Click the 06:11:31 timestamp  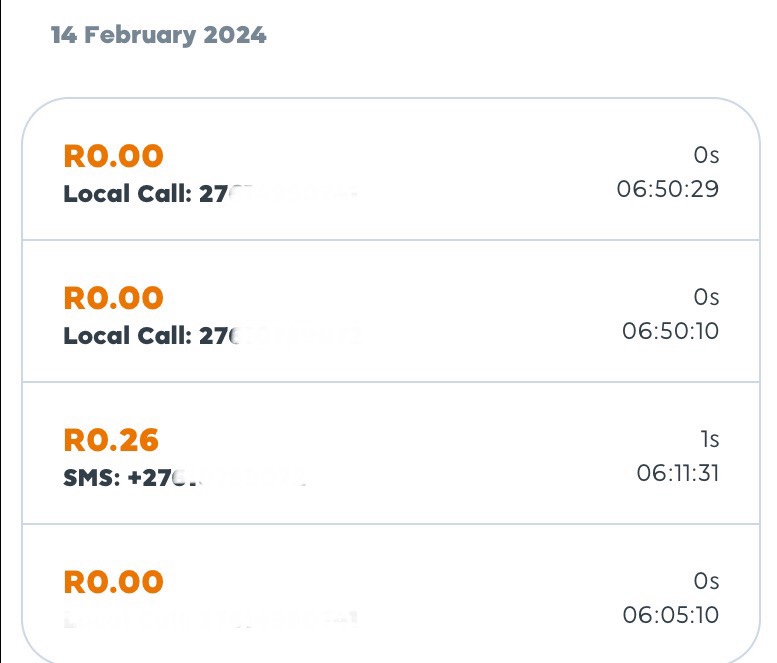coord(677,472)
